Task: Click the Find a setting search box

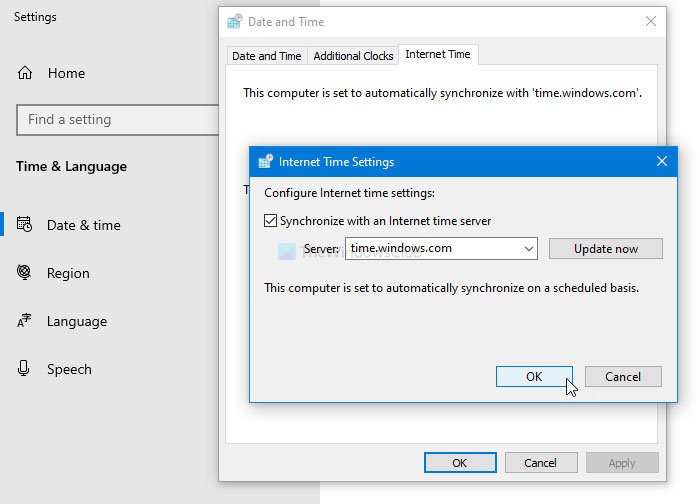Action: [x=117, y=120]
